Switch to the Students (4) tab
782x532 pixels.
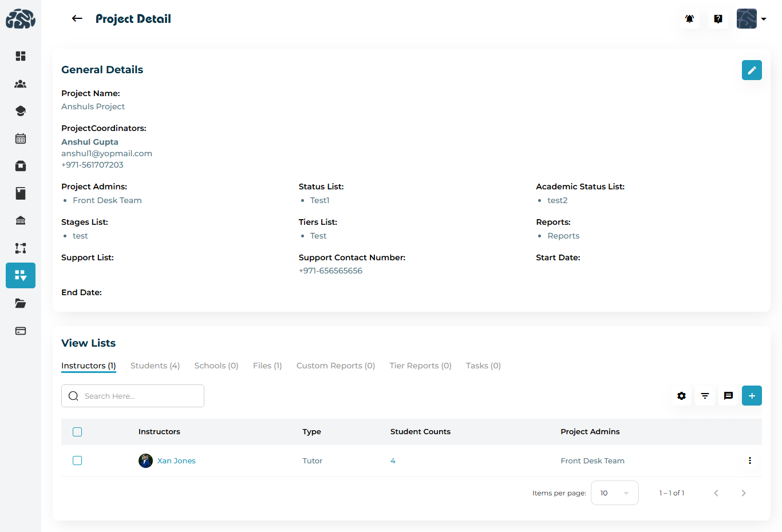click(155, 366)
